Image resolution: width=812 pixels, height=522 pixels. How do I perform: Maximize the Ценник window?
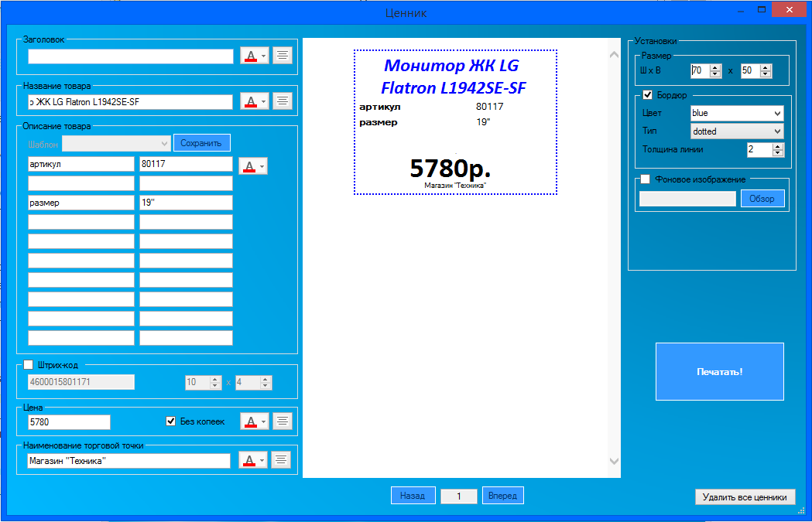(x=762, y=10)
